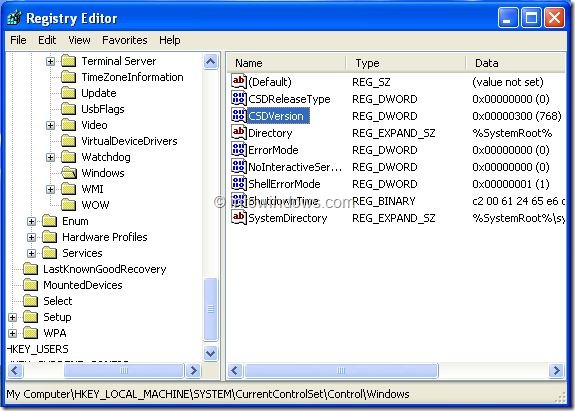Click the open Windows folder icon

click(x=69, y=173)
